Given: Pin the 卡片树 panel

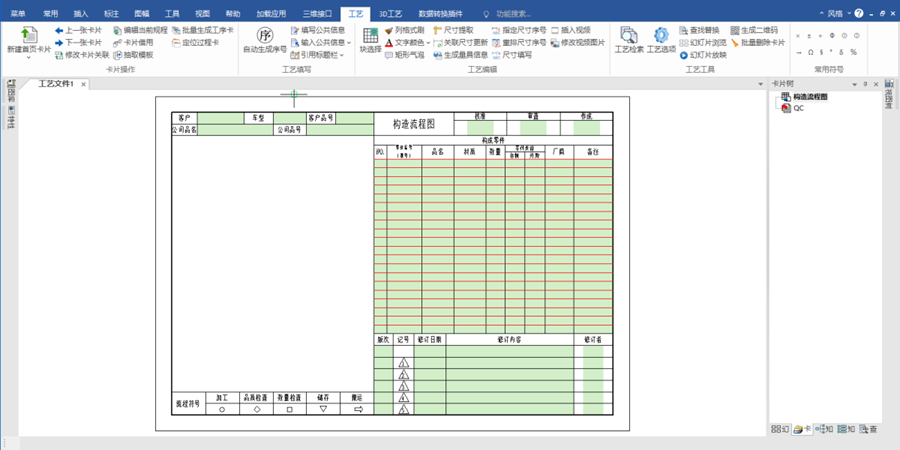Looking at the screenshot, I should [x=866, y=84].
